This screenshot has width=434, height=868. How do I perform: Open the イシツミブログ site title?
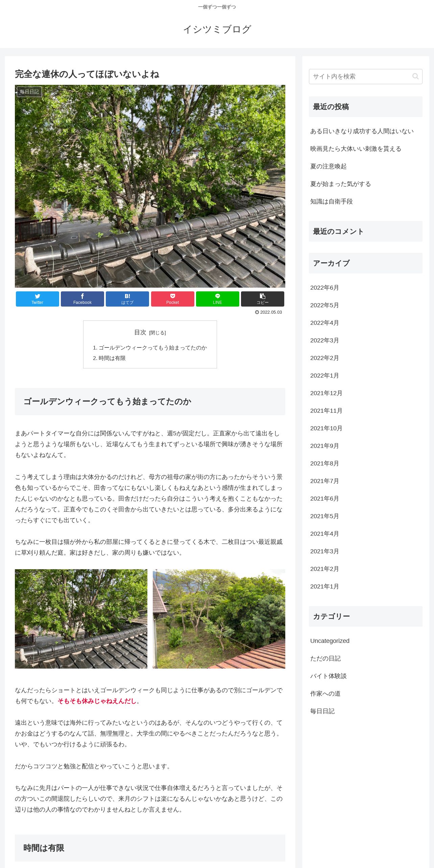pos(217,29)
